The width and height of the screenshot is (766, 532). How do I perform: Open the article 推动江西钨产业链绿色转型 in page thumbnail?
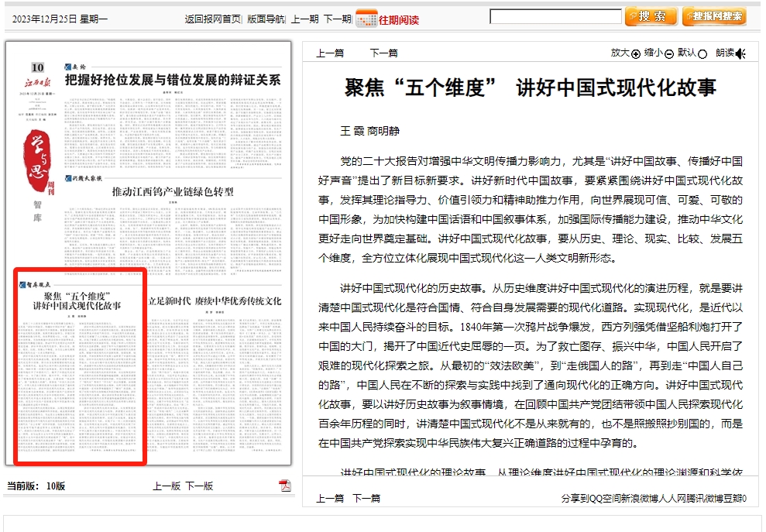(173, 192)
